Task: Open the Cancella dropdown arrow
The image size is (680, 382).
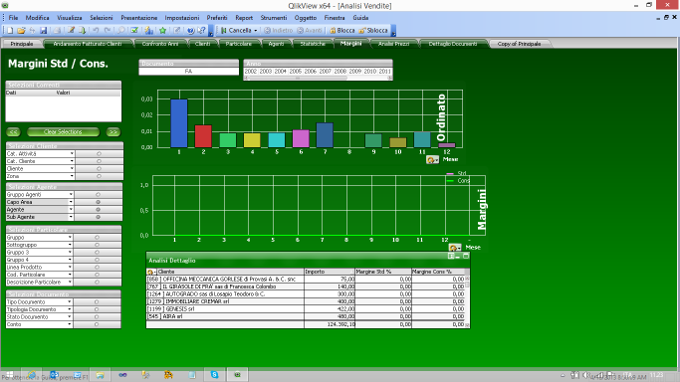Action: (x=255, y=30)
